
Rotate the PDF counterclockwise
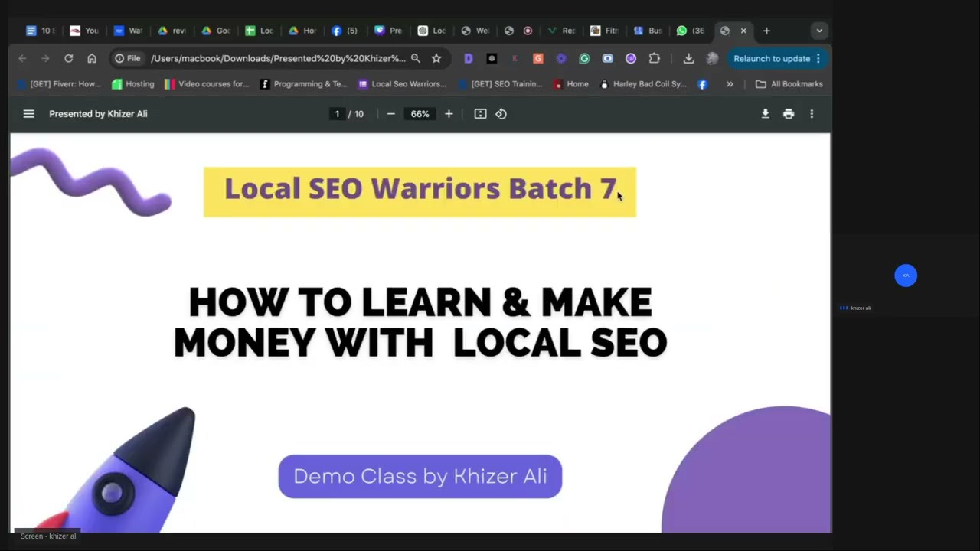(501, 114)
